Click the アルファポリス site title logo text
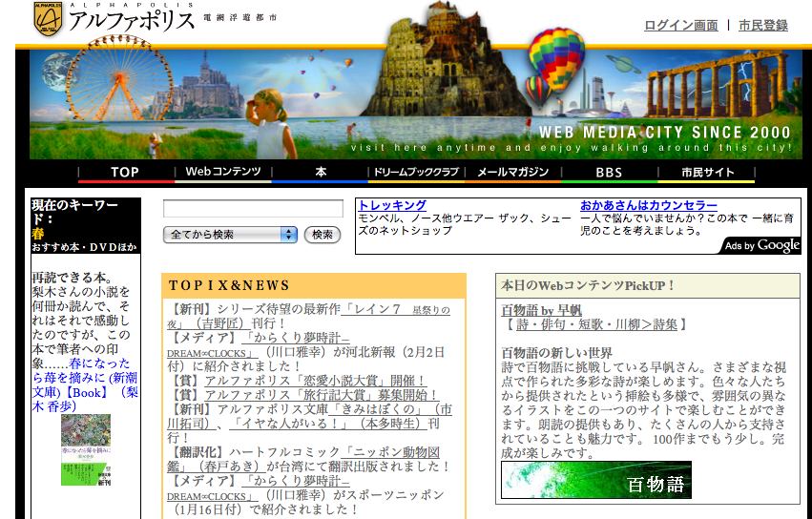 [x=132, y=21]
